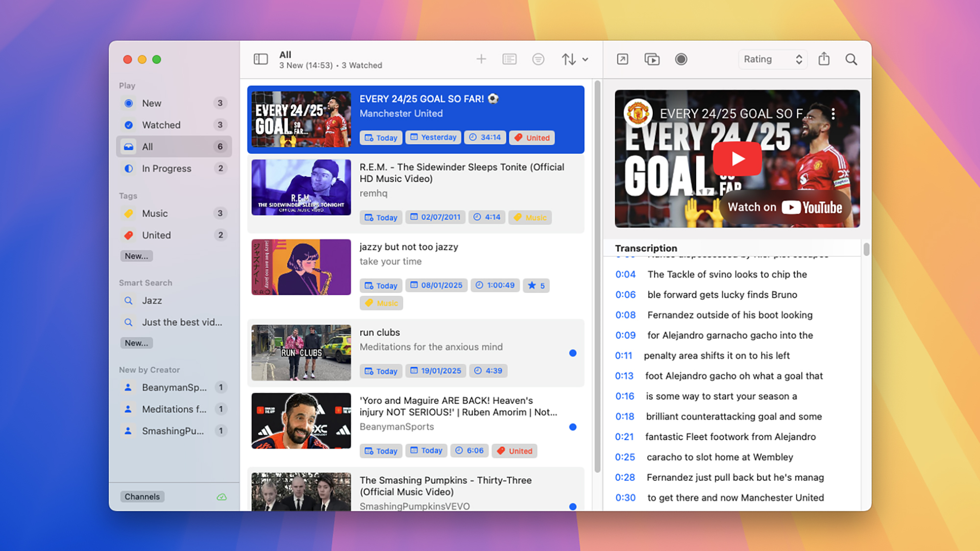Open video in external window icon
Screen dimensions: 980x551
click(x=622, y=59)
